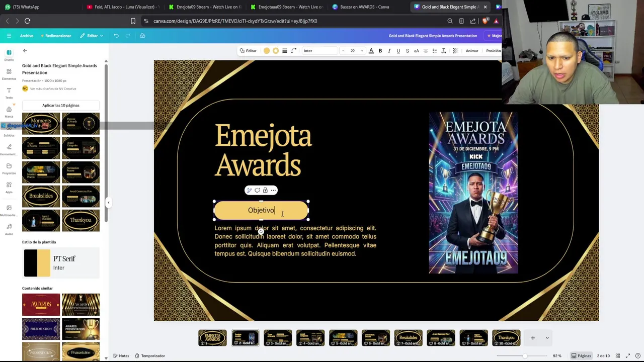Open the Canva hamburger main menu
The image size is (644, 362).
[x=9, y=36]
